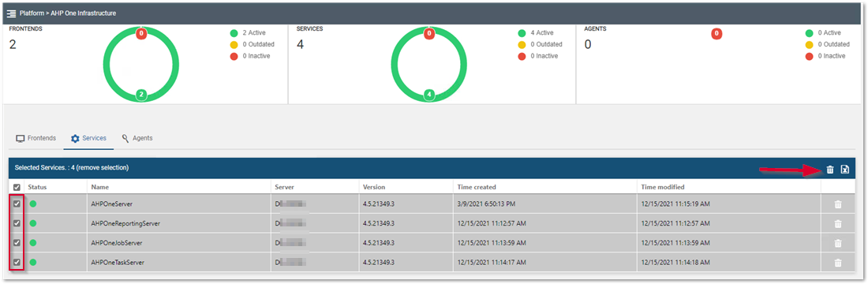The height and width of the screenshot is (284, 868).
Task: Click red 0 badge on Services donut
Action: pyautogui.click(x=428, y=34)
